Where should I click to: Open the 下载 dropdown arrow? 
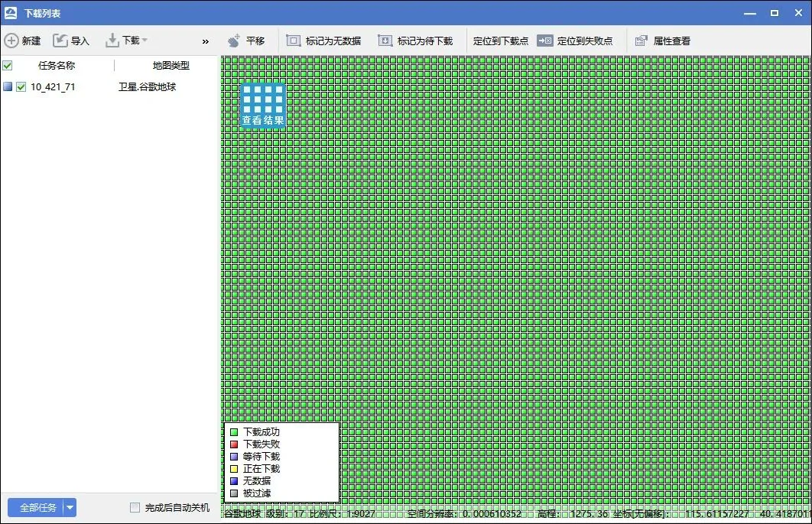click(145, 40)
